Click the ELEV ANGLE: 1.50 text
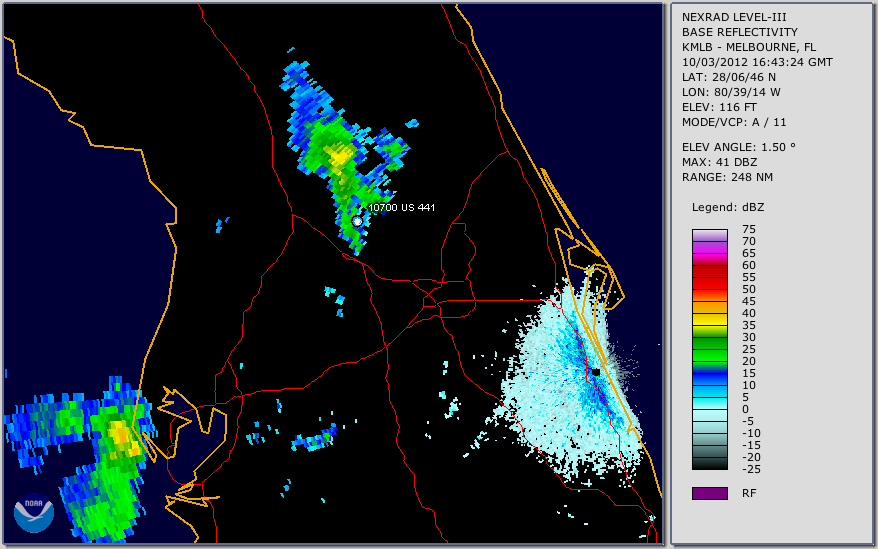This screenshot has width=878, height=549. pyautogui.click(x=738, y=147)
